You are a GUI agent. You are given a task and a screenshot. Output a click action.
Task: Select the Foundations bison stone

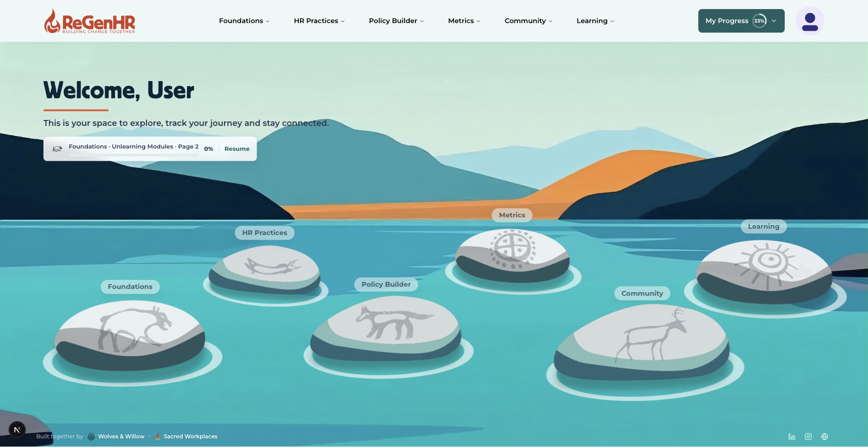click(x=130, y=336)
